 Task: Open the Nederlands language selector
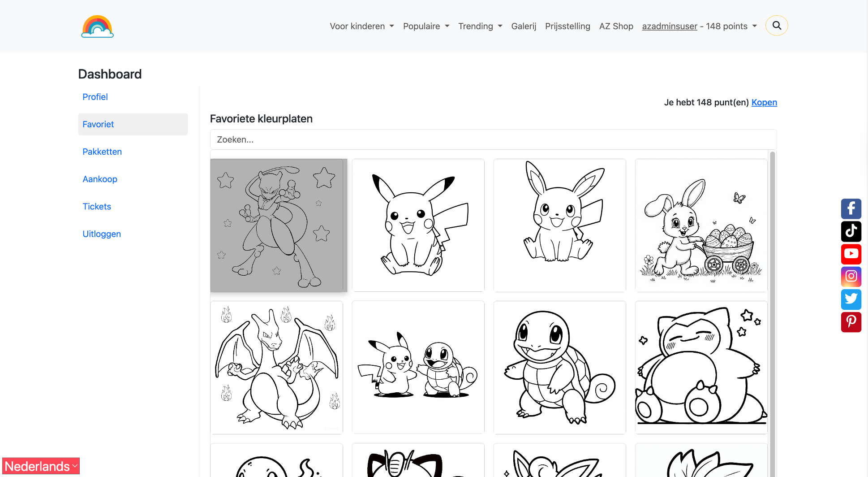pyautogui.click(x=41, y=466)
